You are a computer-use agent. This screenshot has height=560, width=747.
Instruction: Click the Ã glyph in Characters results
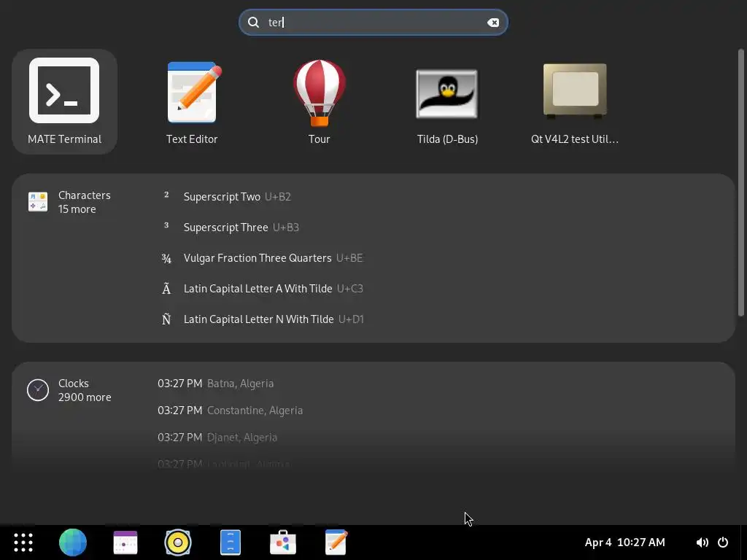pos(166,289)
